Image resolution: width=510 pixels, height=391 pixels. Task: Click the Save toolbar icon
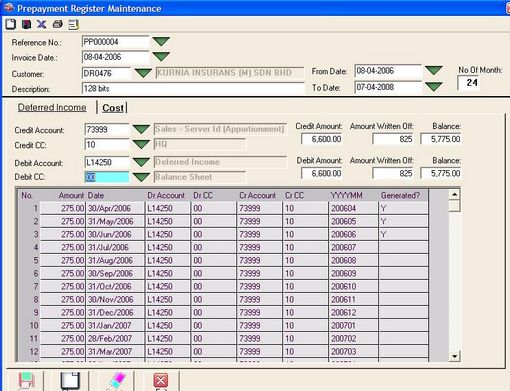pyautogui.click(x=26, y=24)
